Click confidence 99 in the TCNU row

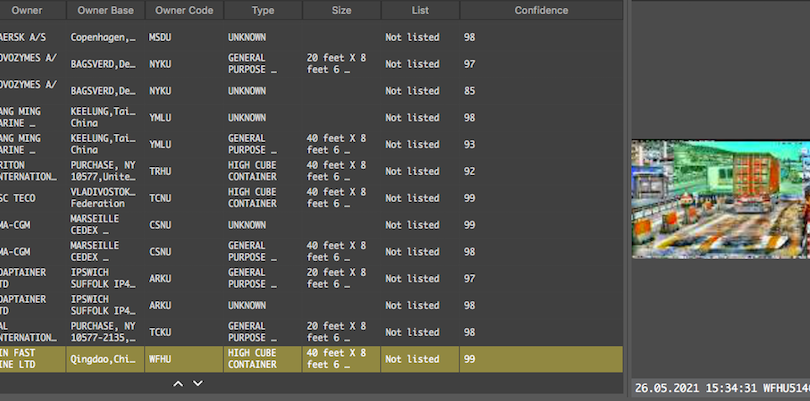click(x=469, y=198)
